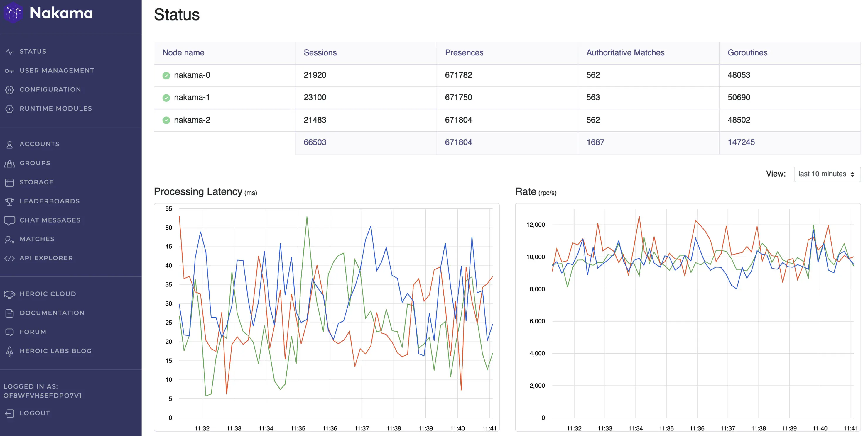The image size is (868, 436).
Task: Click the sessions value 21920
Action: (x=315, y=75)
